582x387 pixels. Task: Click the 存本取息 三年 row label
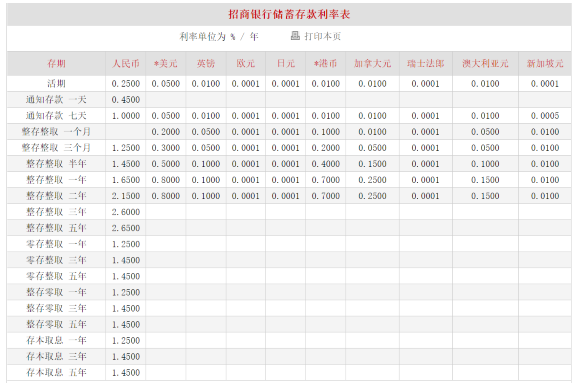[56, 357]
